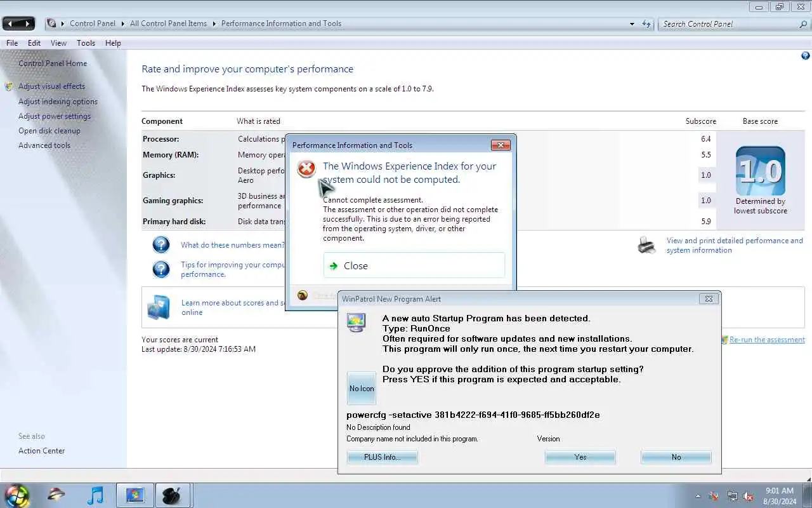
Task: Go to Control Panel Home
Action: coord(53,63)
